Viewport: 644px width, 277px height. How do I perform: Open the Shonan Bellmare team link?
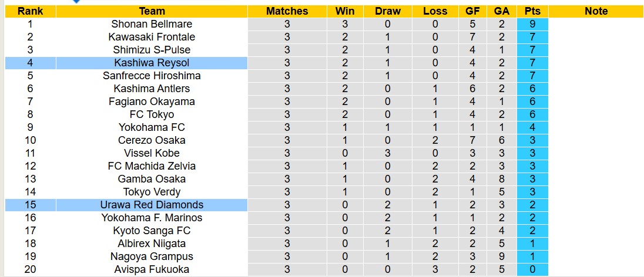click(152, 24)
